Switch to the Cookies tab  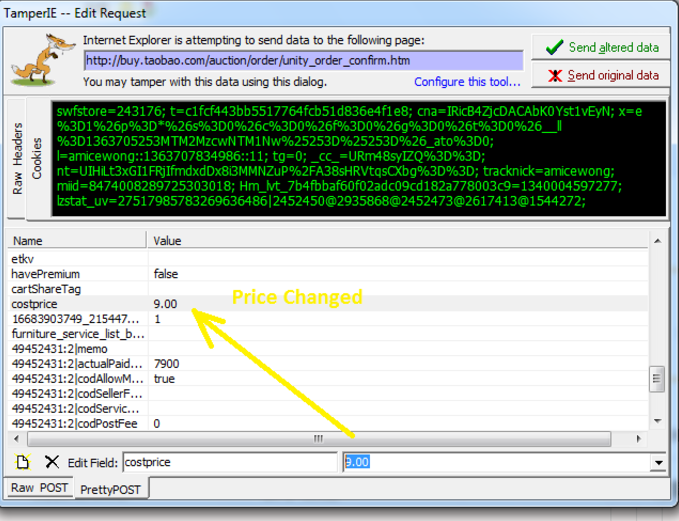click(37, 159)
